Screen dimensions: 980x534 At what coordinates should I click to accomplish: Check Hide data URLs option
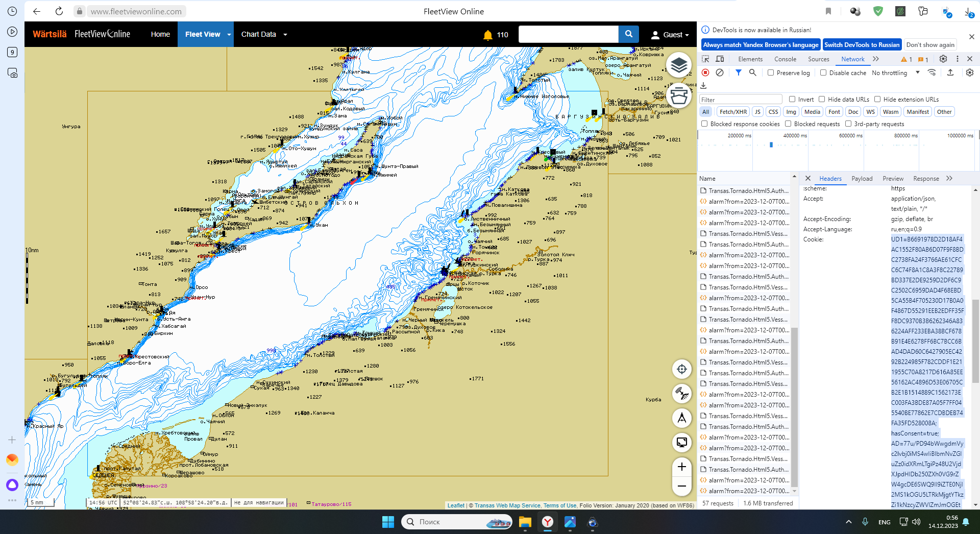coord(822,99)
